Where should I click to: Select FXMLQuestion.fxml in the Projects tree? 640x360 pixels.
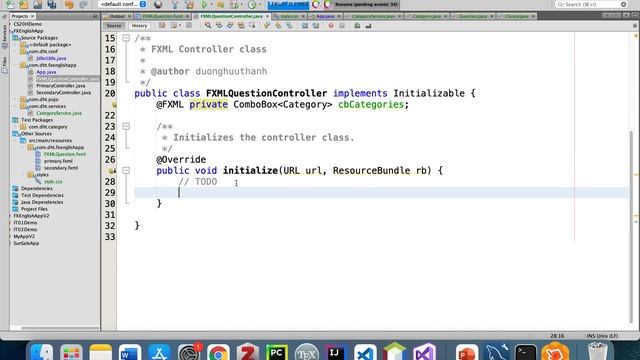(65, 154)
